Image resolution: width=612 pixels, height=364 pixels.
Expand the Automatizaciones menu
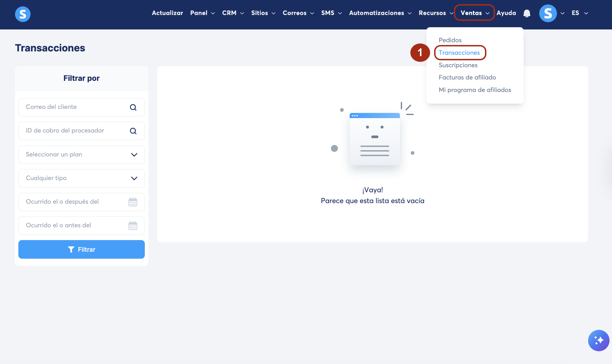[x=380, y=13]
